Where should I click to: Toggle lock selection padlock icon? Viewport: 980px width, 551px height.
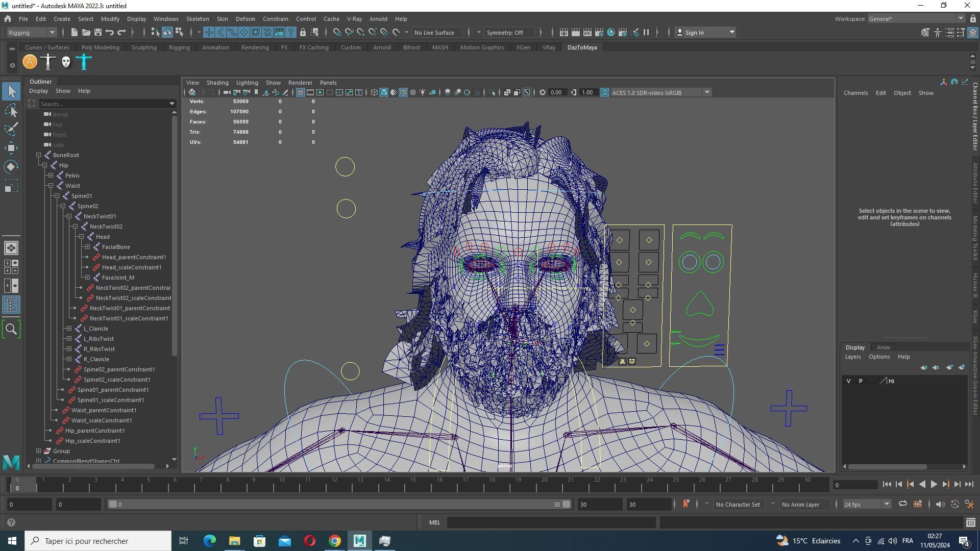tap(303, 33)
